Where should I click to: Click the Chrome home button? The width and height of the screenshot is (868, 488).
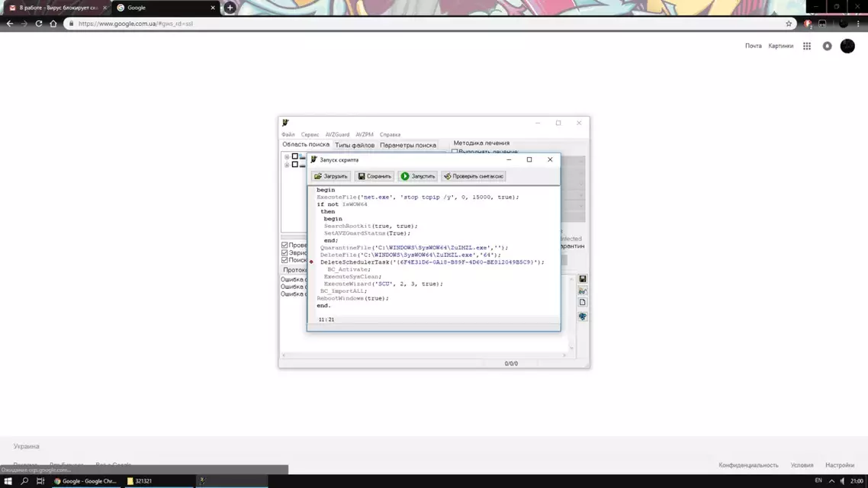[x=53, y=24]
